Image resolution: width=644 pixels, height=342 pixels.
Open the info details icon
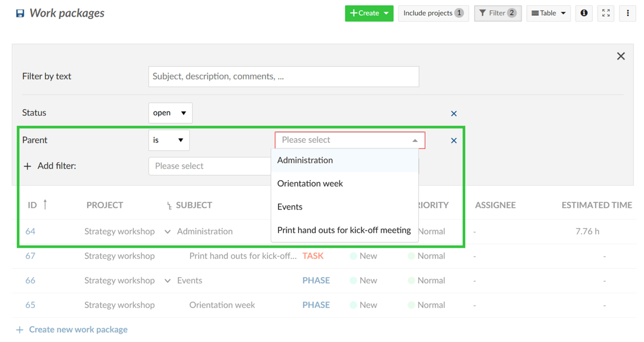coord(584,13)
